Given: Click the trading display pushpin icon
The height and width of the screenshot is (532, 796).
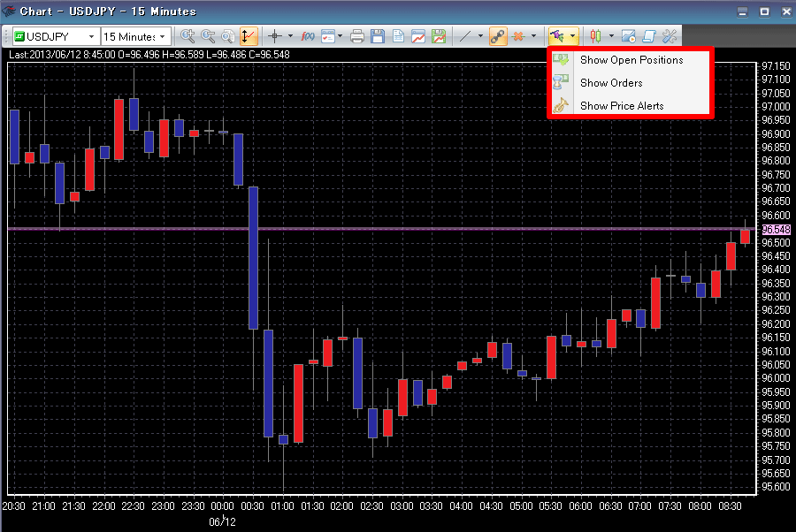Looking at the screenshot, I should pyautogui.click(x=557, y=36).
